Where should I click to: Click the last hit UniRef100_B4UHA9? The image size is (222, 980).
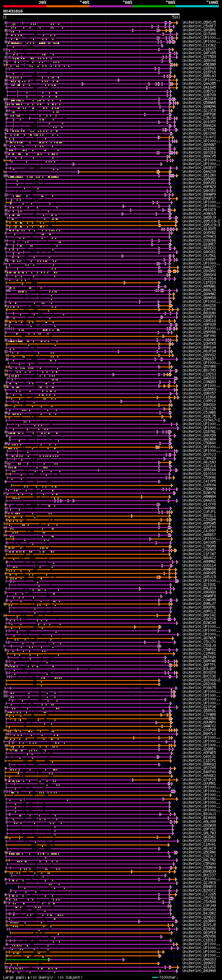pyautogui.click(x=199, y=971)
